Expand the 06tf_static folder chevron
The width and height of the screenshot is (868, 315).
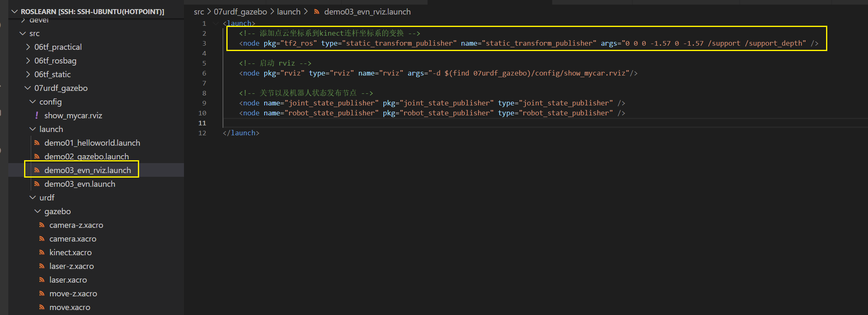[x=28, y=74]
